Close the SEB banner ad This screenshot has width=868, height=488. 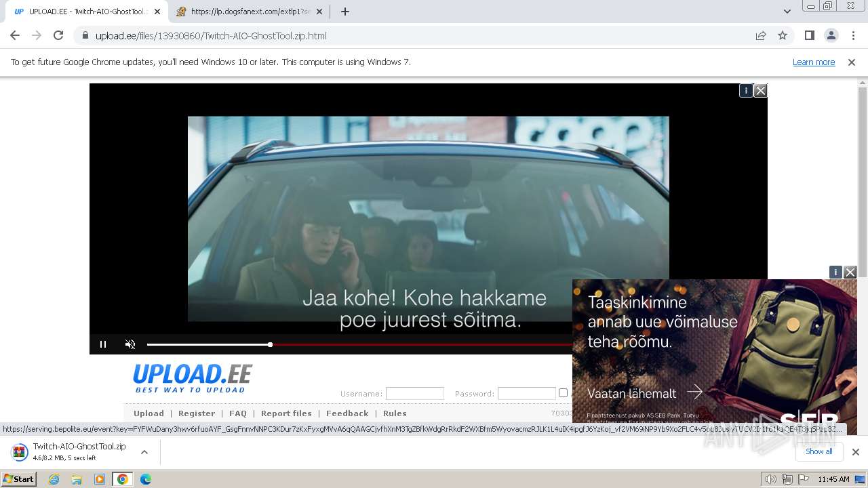pyautogui.click(x=850, y=272)
